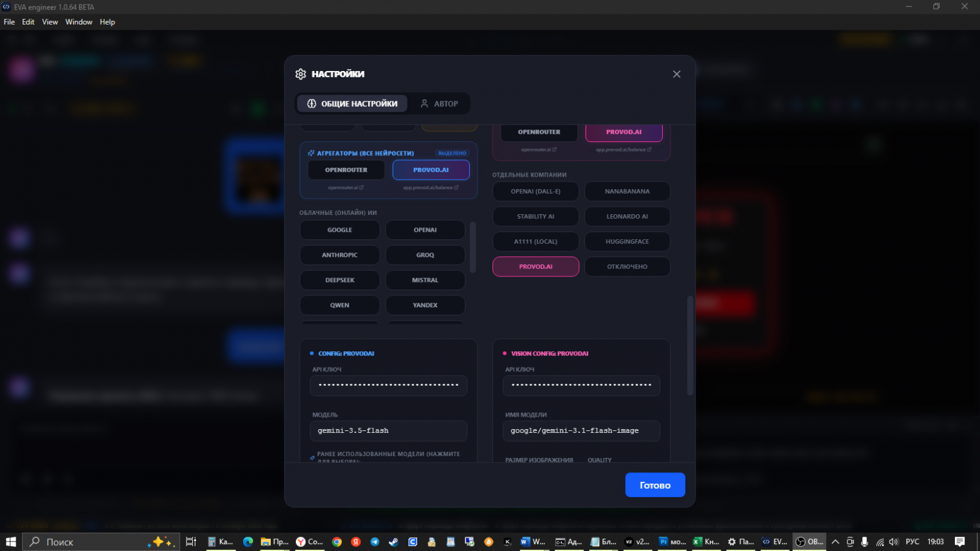Select GOOGLE as cloud AI provider
The width and height of the screenshot is (980, 551).
pos(340,230)
